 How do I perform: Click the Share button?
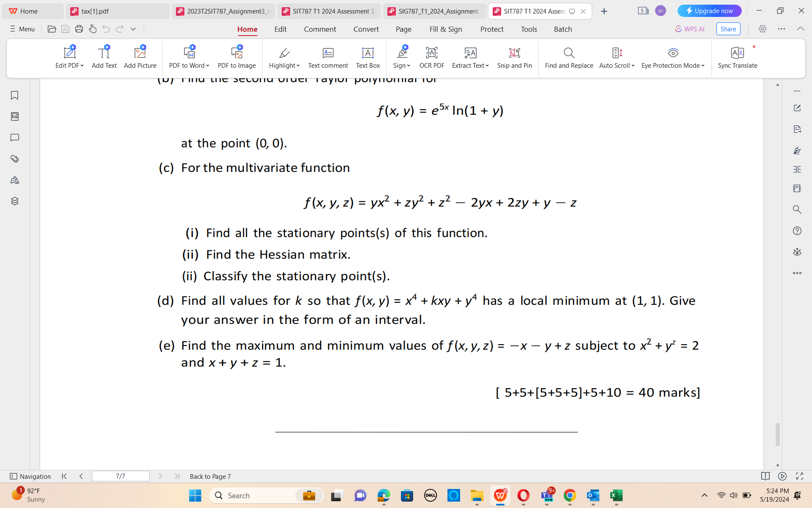click(728, 29)
